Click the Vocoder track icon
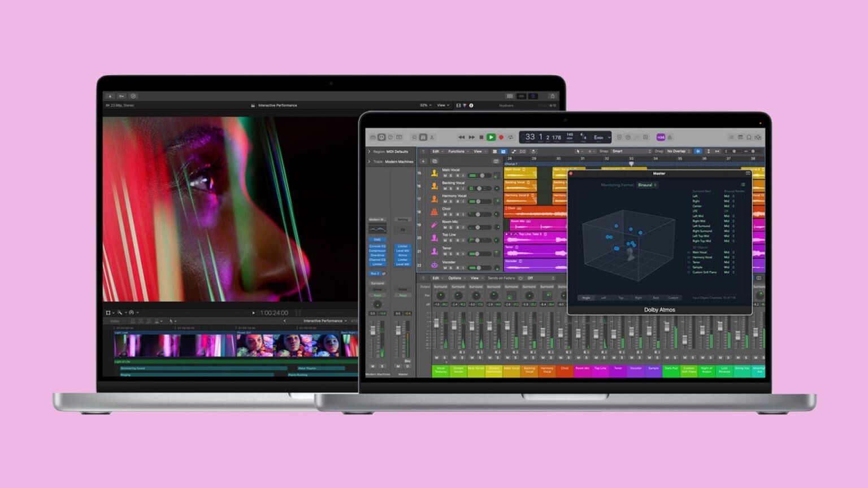 click(434, 265)
